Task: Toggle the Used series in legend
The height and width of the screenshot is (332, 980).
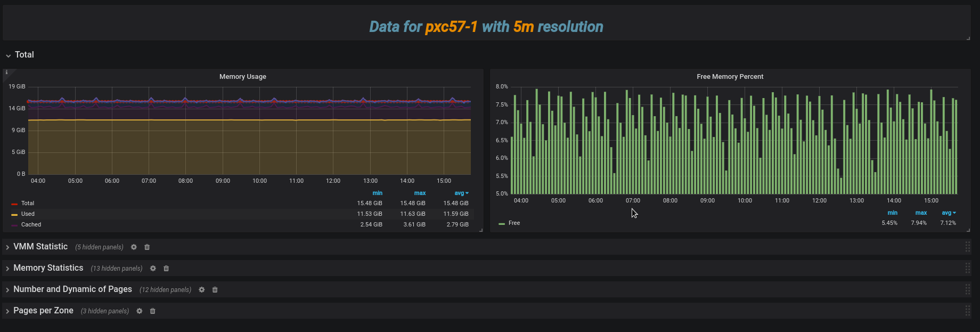Action: point(28,214)
